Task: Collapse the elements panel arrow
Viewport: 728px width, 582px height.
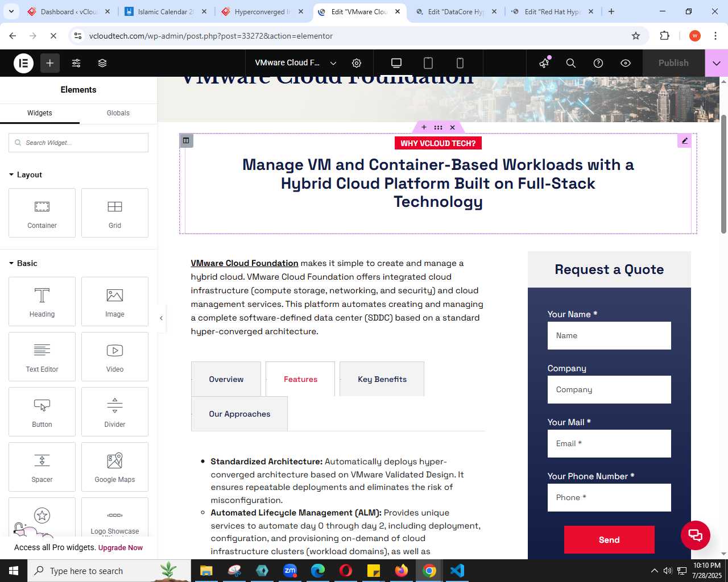Action: (x=161, y=318)
